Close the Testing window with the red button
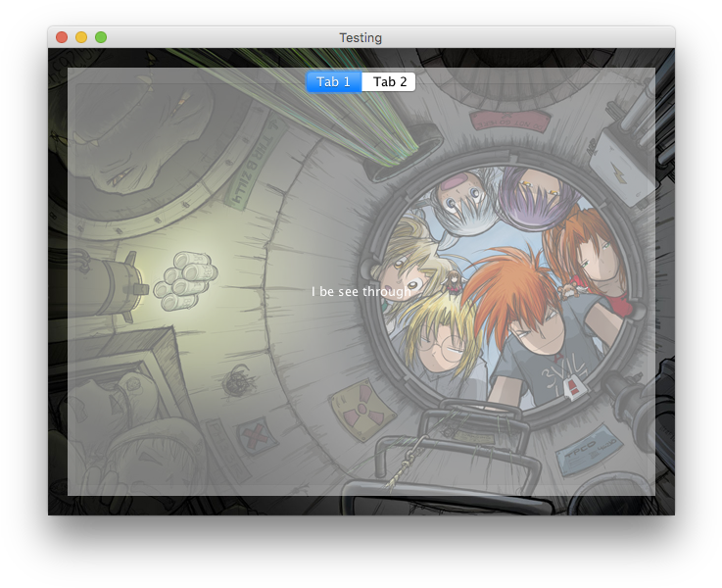 tap(62, 37)
